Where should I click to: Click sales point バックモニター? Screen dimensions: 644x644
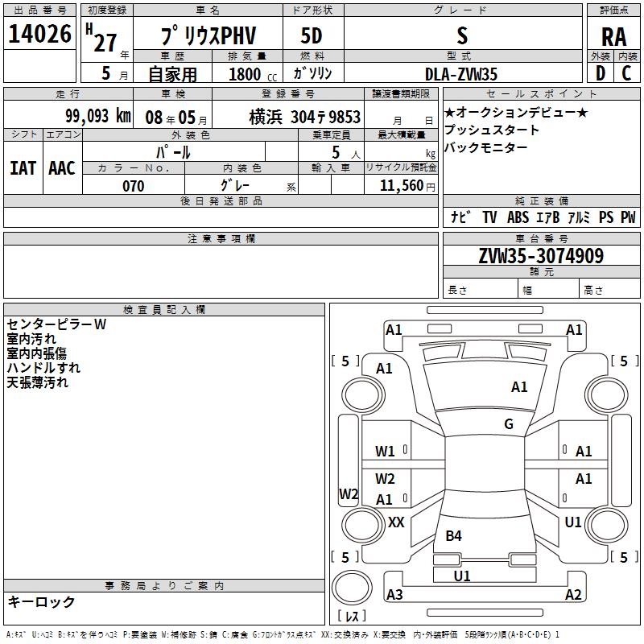[x=486, y=147]
